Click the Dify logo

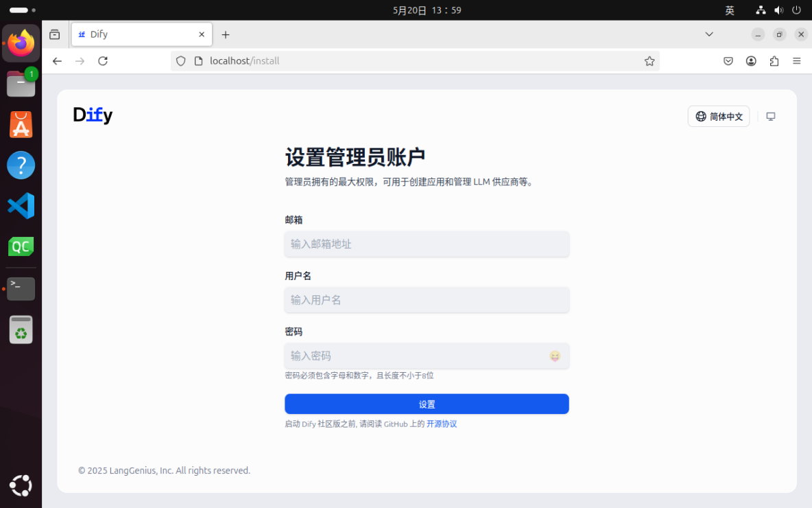[x=93, y=115]
